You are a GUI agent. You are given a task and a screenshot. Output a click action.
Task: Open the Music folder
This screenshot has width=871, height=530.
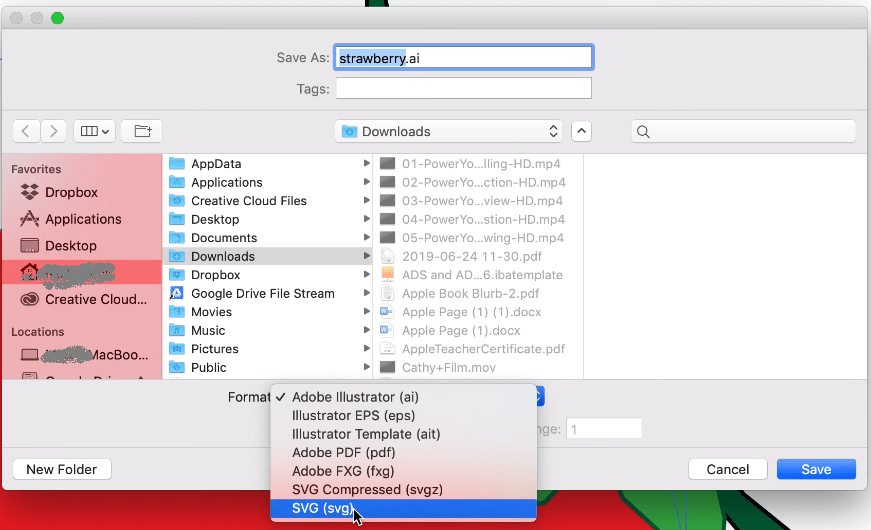coord(268,331)
